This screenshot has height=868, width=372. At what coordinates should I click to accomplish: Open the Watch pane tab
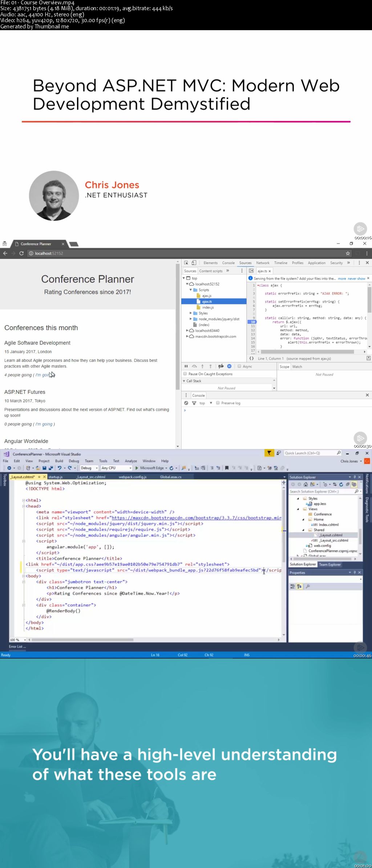click(x=297, y=367)
